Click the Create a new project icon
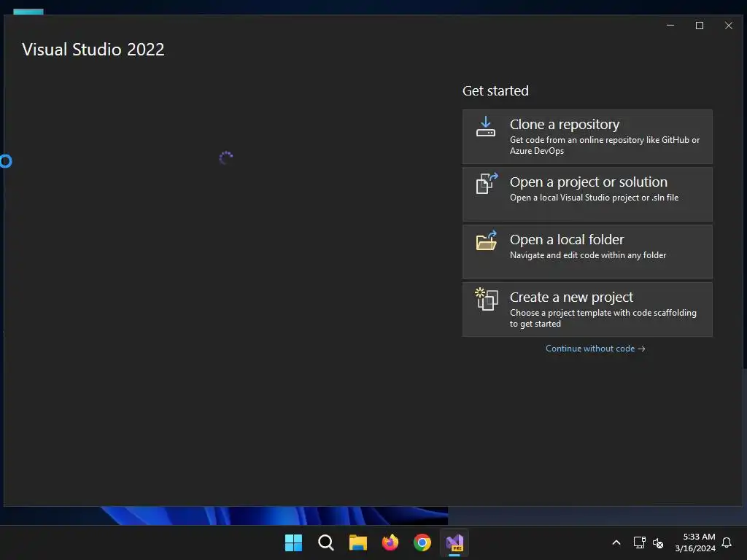Viewport: 747px width, 560px height. coord(487,298)
